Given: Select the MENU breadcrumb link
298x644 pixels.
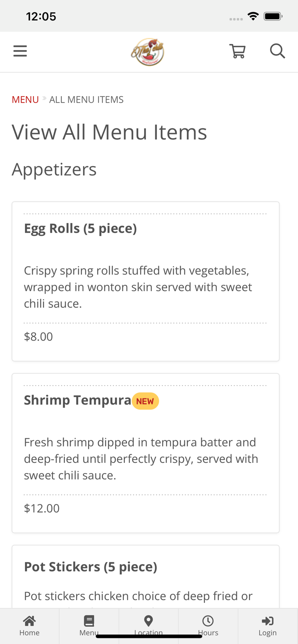Looking at the screenshot, I should click(x=25, y=99).
